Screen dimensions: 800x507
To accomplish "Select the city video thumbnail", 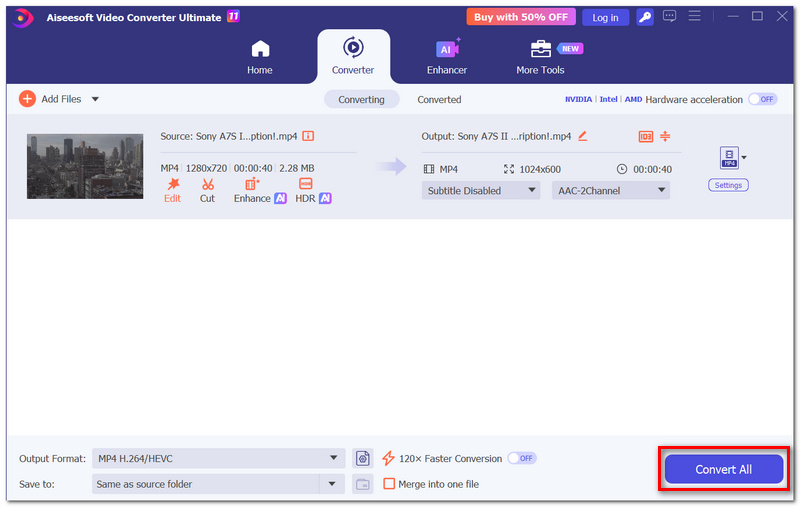I will pos(85,166).
